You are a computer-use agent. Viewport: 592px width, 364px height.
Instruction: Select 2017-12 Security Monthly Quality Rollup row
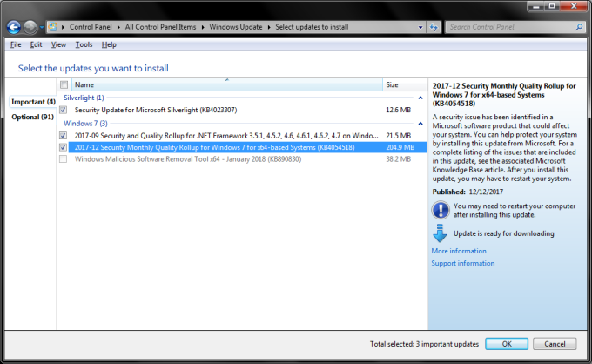242,147
